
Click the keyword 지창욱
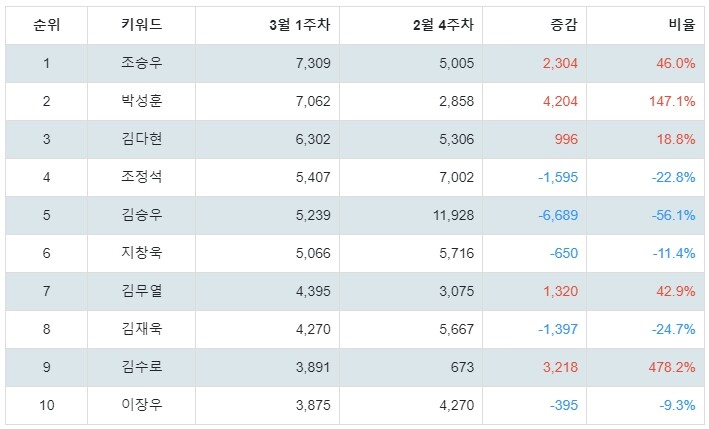142,252
